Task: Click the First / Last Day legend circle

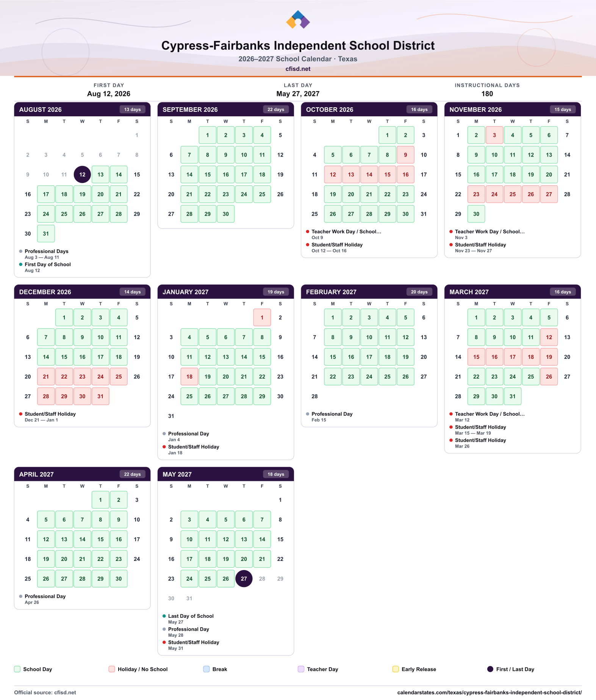Action: point(490,669)
